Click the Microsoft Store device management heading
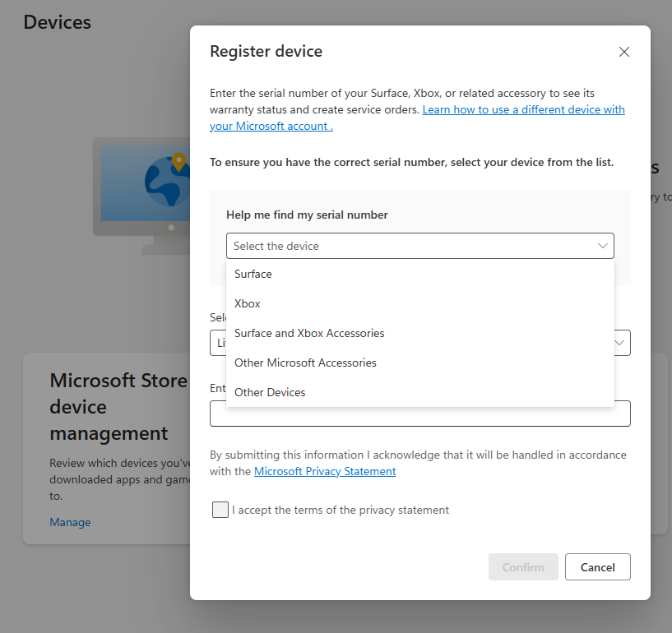This screenshot has width=672, height=633. point(118,407)
